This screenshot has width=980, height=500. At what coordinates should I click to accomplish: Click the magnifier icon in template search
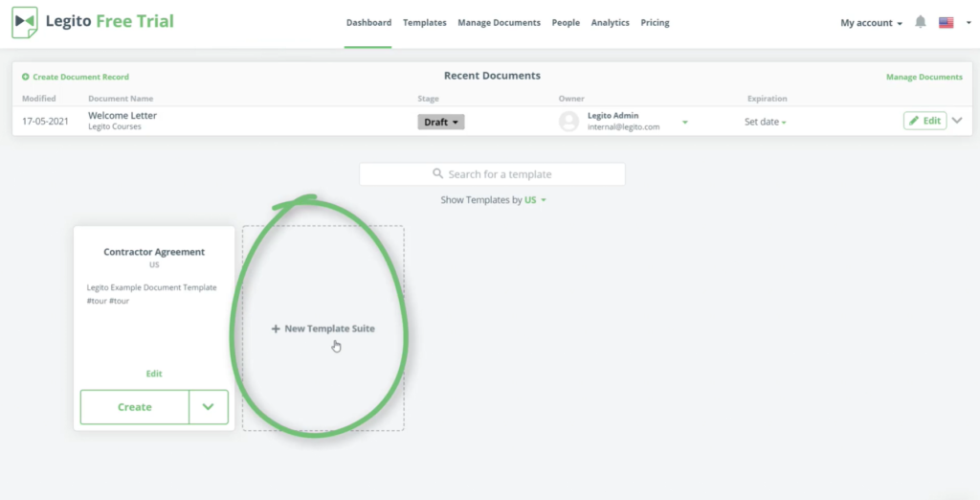click(438, 174)
